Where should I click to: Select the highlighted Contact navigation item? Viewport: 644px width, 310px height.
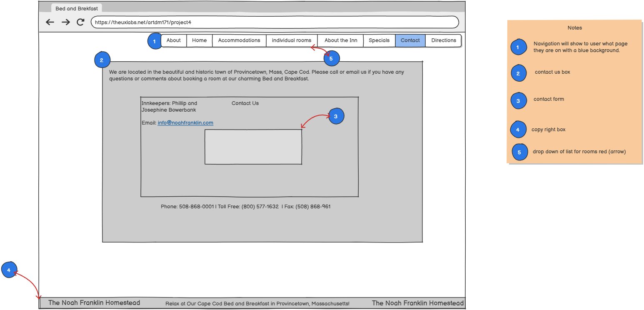coord(410,40)
